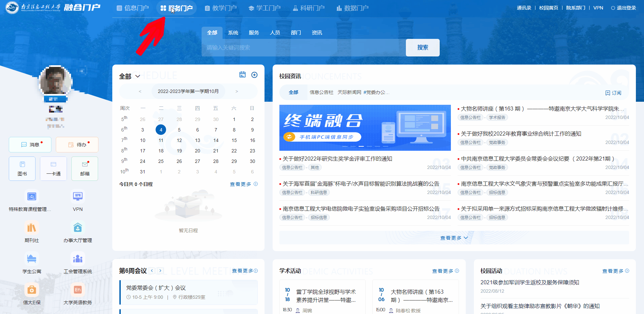Select the 人员 search category tab
Viewport: 644px width, 314px height.
click(x=275, y=33)
